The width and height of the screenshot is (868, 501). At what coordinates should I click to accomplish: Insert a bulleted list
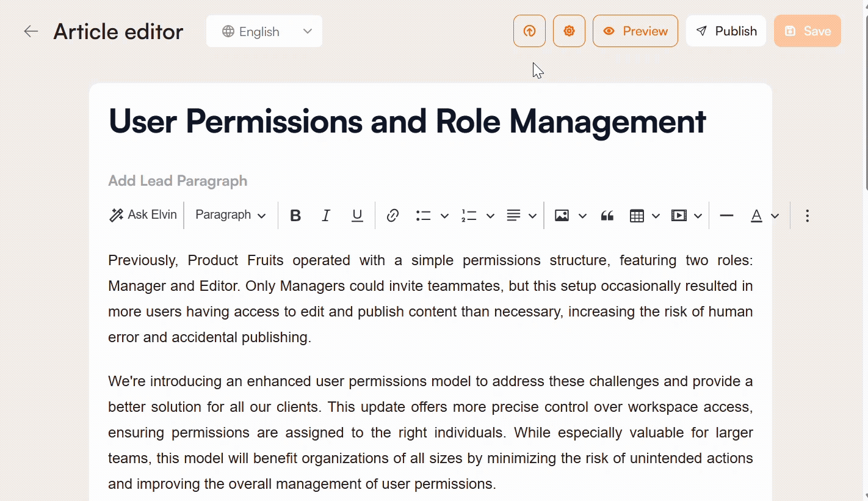pos(423,216)
